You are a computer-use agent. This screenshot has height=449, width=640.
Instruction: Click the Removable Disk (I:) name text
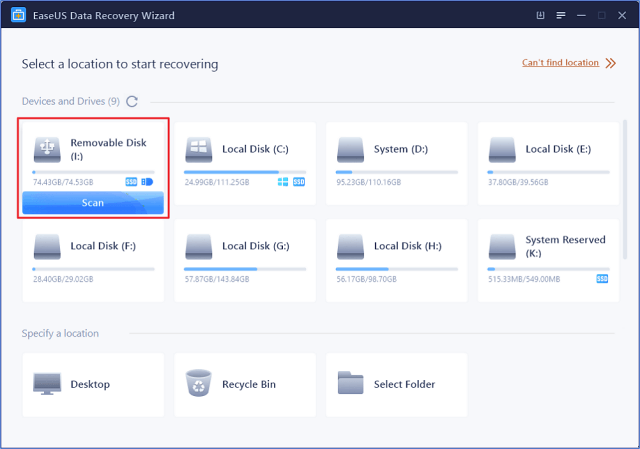pyautogui.click(x=109, y=149)
